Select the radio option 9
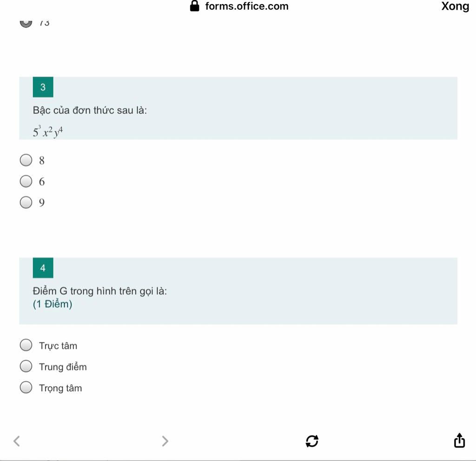The height and width of the screenshot is (461, 476). [26, 203]
